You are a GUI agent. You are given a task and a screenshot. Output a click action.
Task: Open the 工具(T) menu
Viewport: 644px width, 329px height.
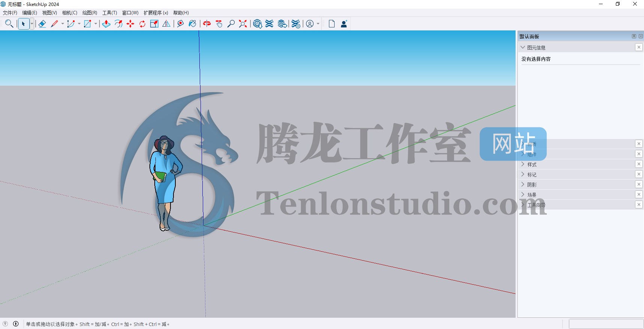point(110,13)
